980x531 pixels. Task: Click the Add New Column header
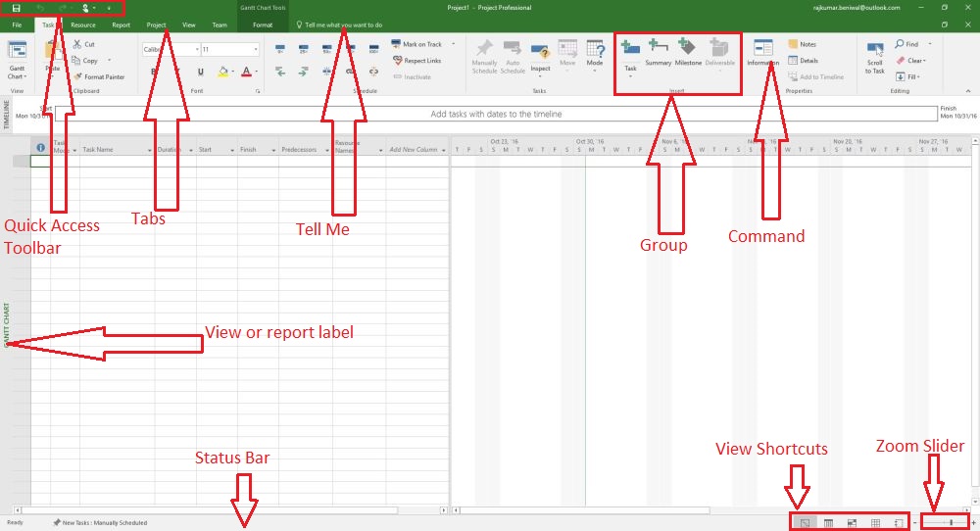pos(414,150)
